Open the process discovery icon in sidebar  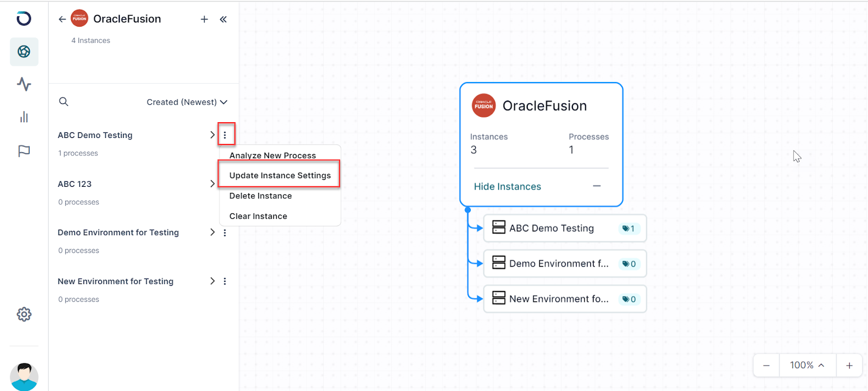[24, 52]
